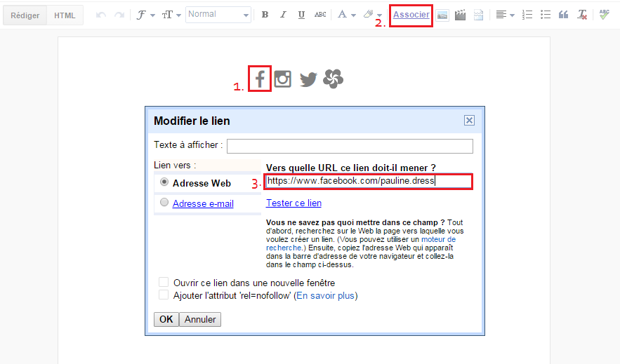Screen dimensions: 620x364
Task: Apply italic formatting from the toolbar
Action: 283,15
